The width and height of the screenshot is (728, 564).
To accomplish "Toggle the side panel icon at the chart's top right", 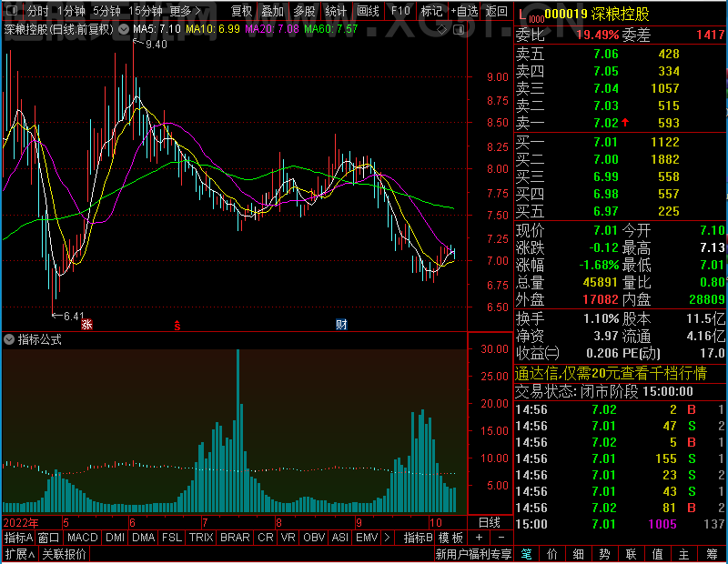I will [459, 30].
